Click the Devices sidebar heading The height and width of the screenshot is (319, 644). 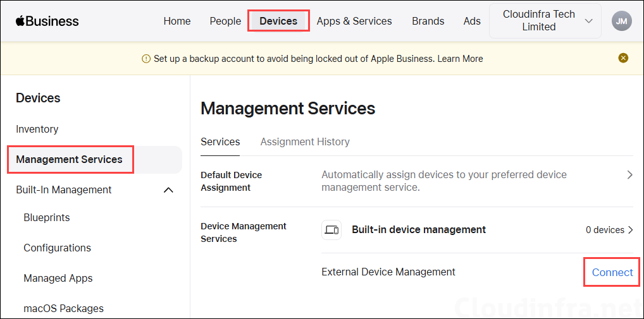38,98
